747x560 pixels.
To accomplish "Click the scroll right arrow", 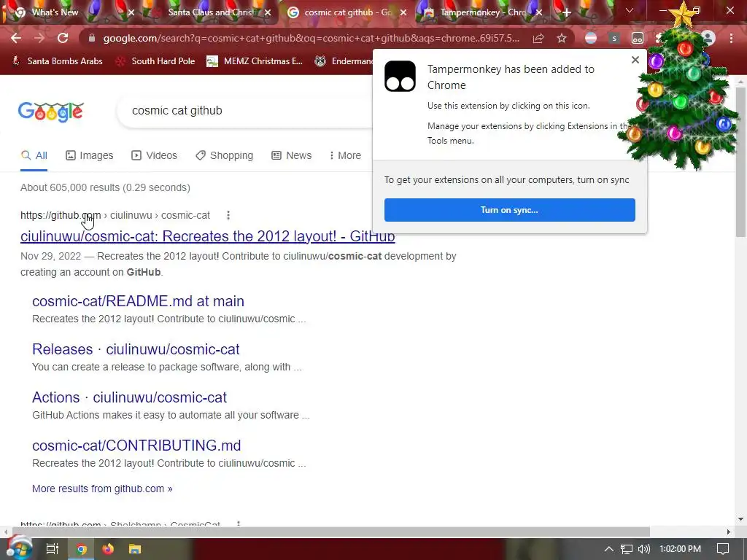I will coord(729,532).
